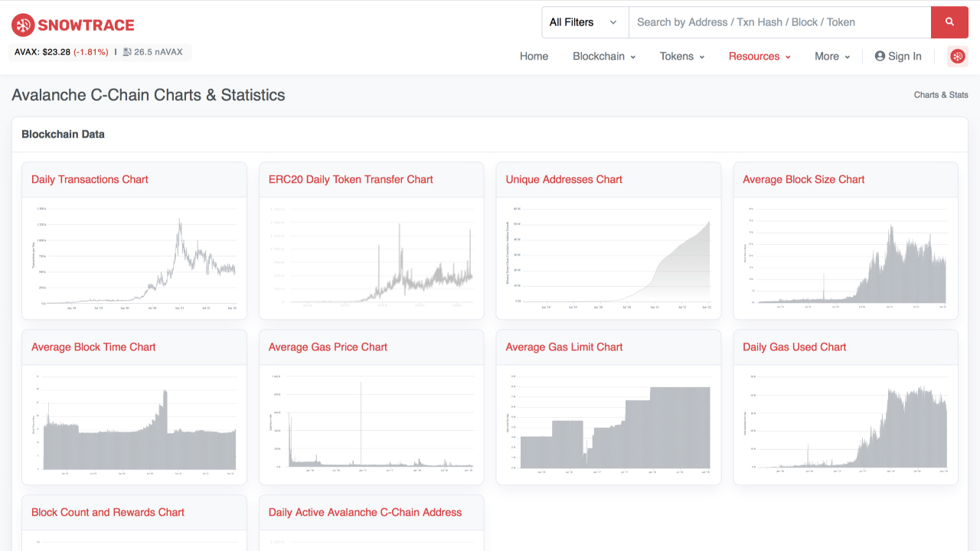Go to the Home menu item
Viewport: 980px width, 551px height.
pos(534,56)
